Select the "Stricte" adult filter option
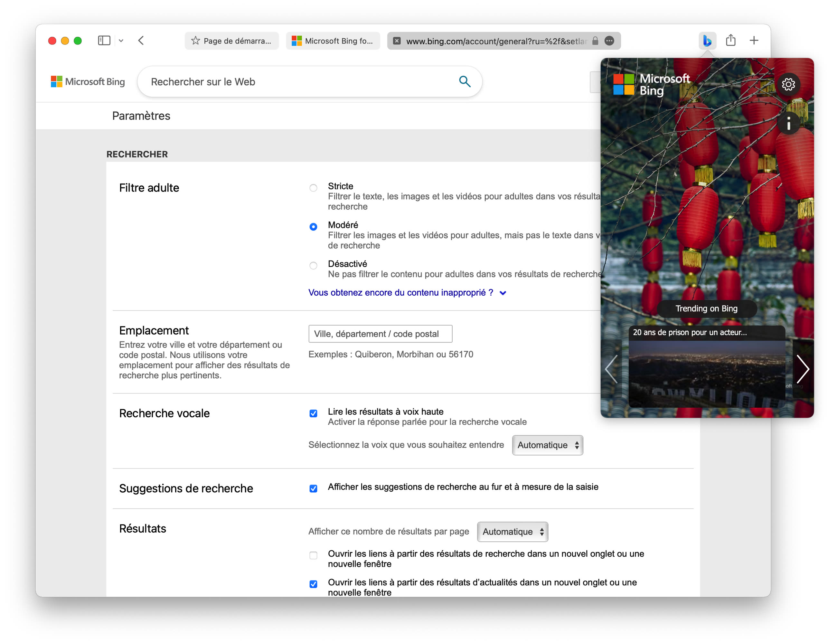 pos(313,188)
